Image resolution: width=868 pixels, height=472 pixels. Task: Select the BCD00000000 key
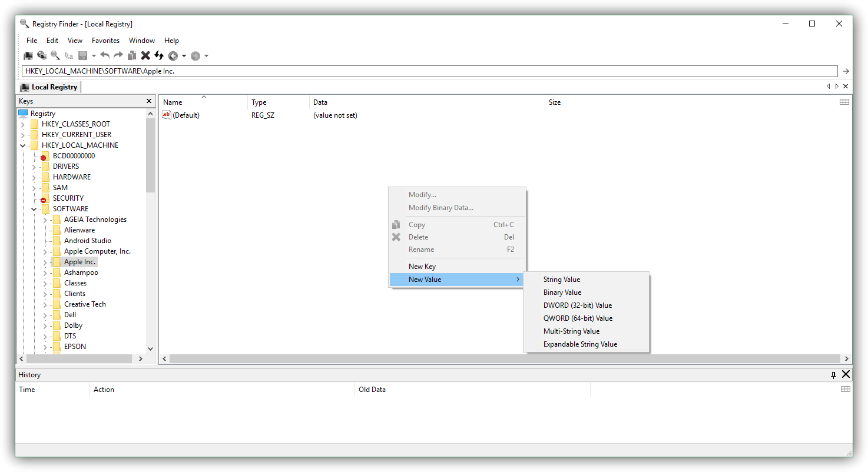74,156
